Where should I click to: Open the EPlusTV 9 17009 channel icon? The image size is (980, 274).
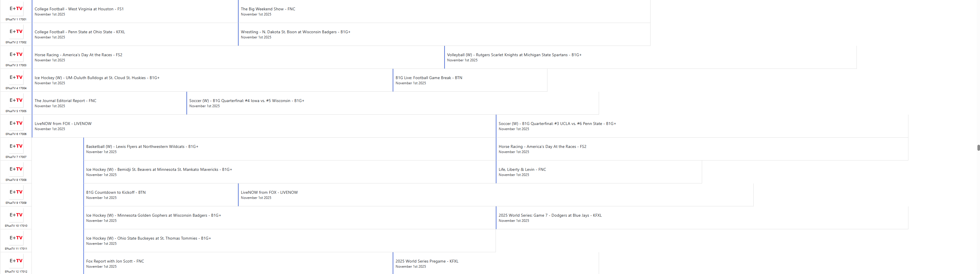pyautogui.click(x=16, y=192)
